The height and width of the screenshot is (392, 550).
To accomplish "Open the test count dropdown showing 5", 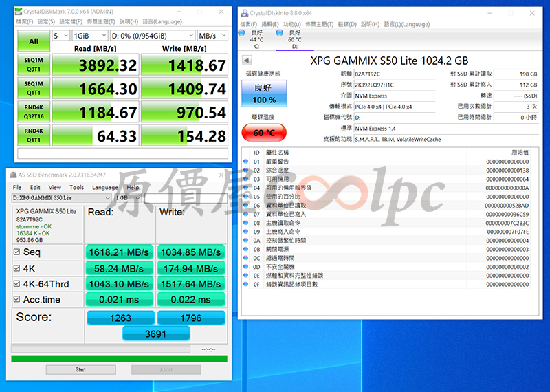I will click(x=60, y=36).
